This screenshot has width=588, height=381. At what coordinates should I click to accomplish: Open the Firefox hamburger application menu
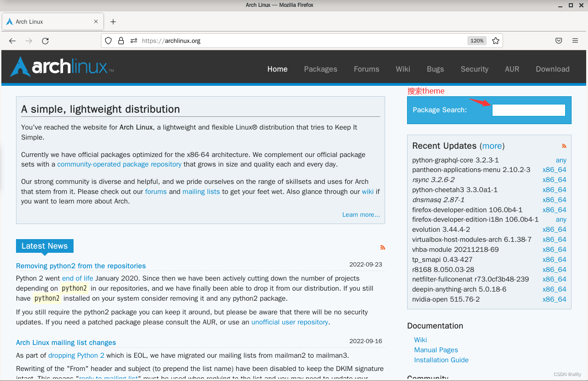point(575,41)
